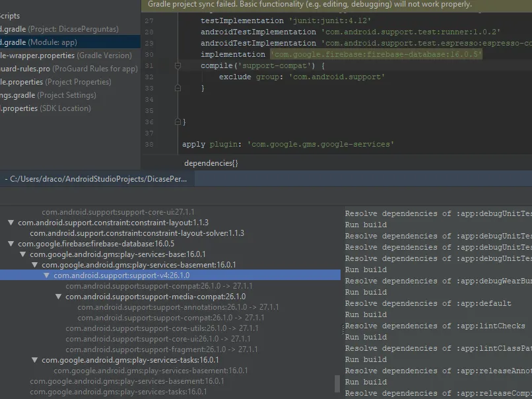Click line number 30 in the gutter
Viewport: 532px width, 399px height.
click(149, 54)
